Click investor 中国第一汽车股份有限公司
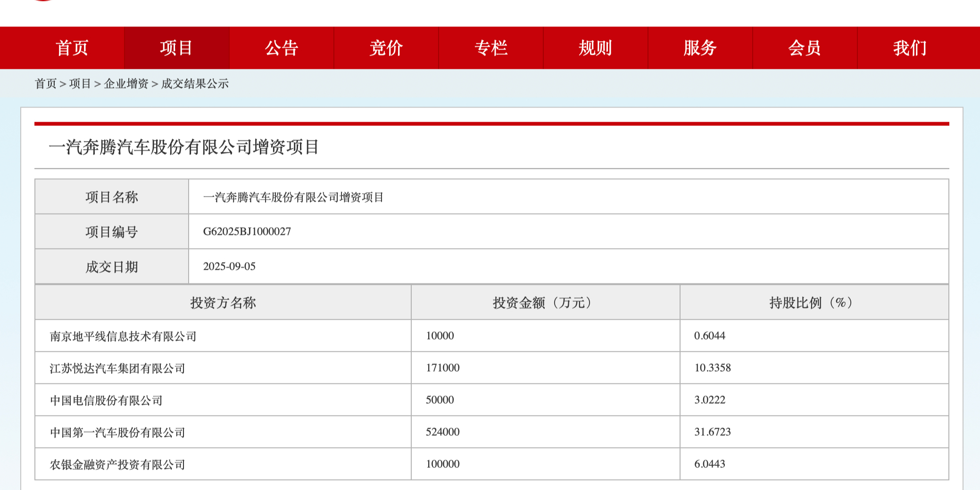 [117, 432]
